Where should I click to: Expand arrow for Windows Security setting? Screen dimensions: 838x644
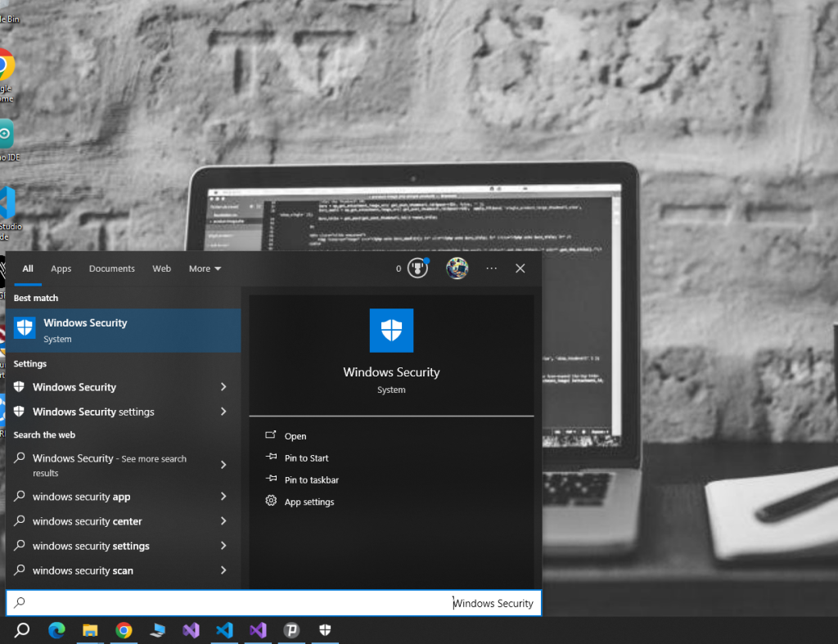pos(223,387)
